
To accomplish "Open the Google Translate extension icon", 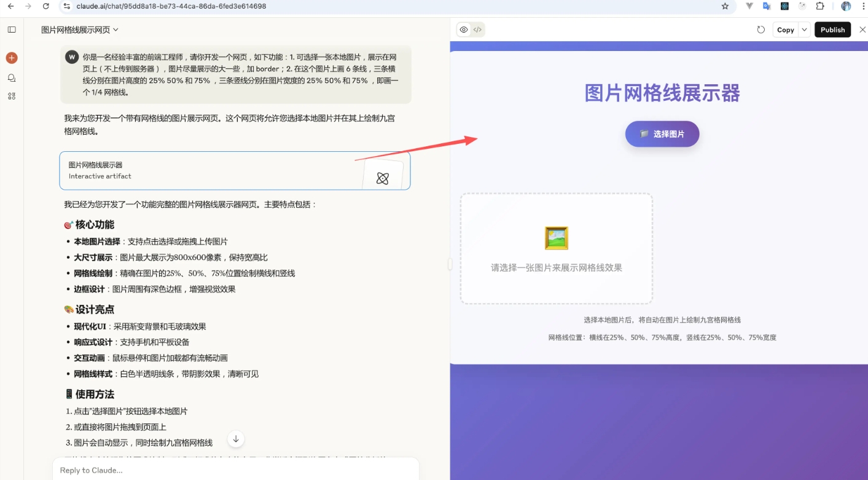I will (767, 6).
